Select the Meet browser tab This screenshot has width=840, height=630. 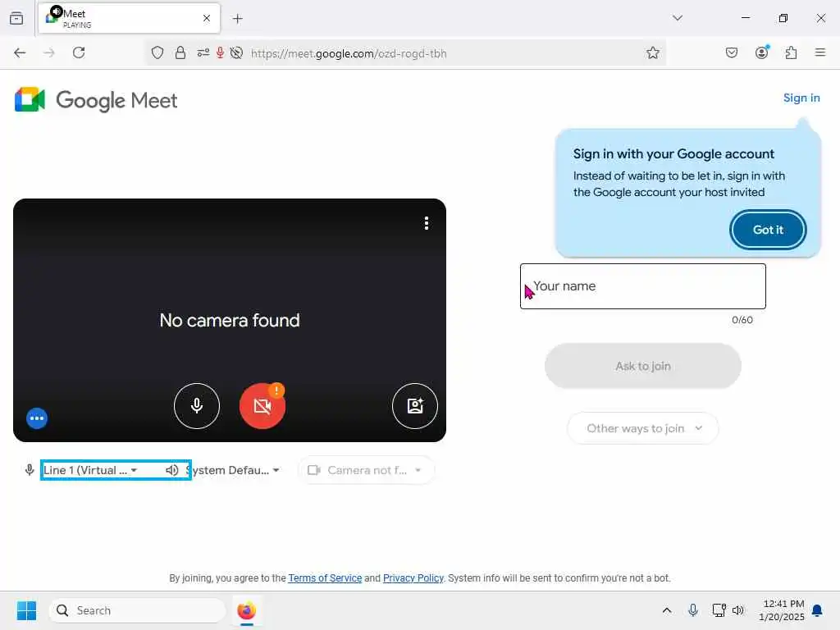tap(129, 18)
